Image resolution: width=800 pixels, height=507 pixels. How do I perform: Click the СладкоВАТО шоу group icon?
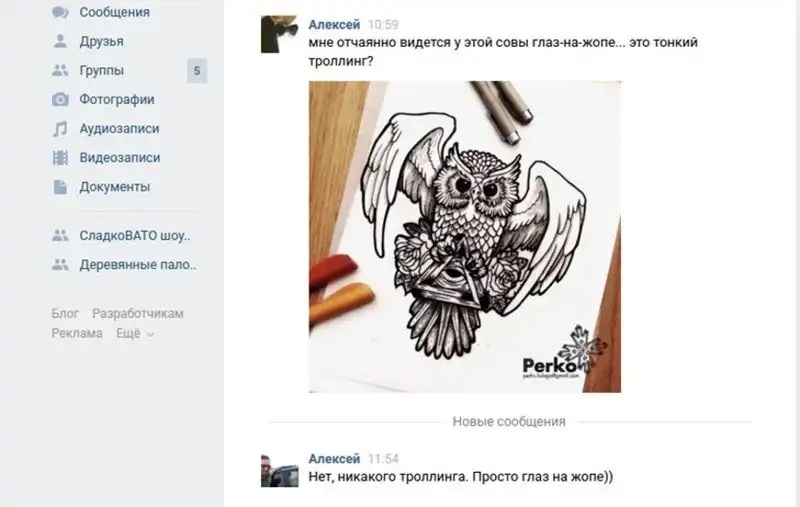[60, 236]
